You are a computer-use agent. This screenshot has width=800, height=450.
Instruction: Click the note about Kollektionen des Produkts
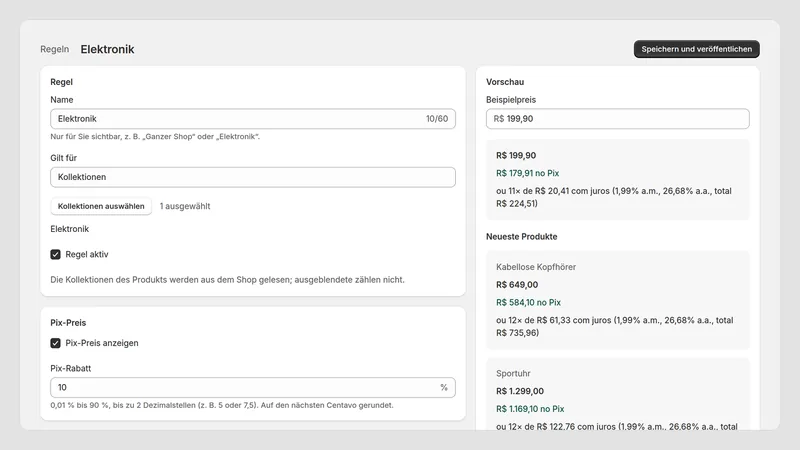coord(227,280)
